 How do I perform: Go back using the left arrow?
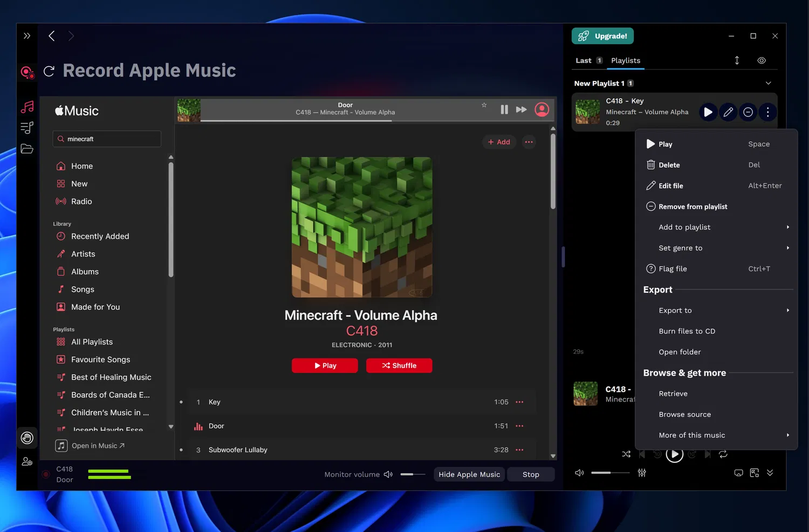pyautogui.click(x=52, y=36)
